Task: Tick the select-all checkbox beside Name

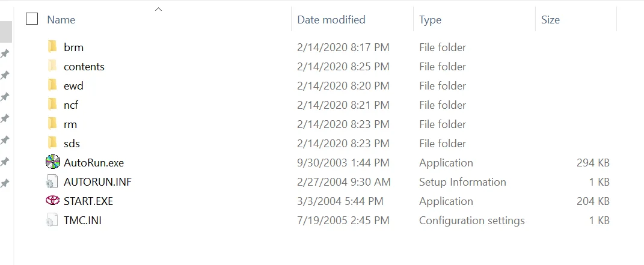Action: click(x=32, y=19)
